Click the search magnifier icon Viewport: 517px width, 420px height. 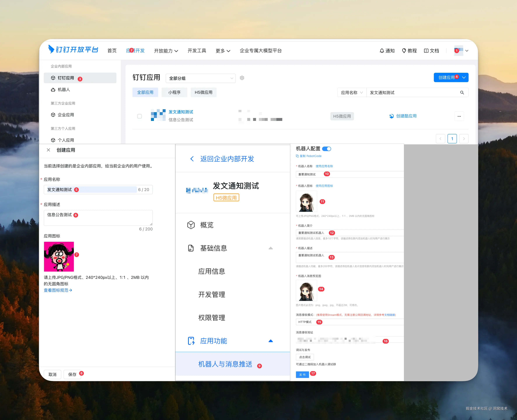(462, 93)
